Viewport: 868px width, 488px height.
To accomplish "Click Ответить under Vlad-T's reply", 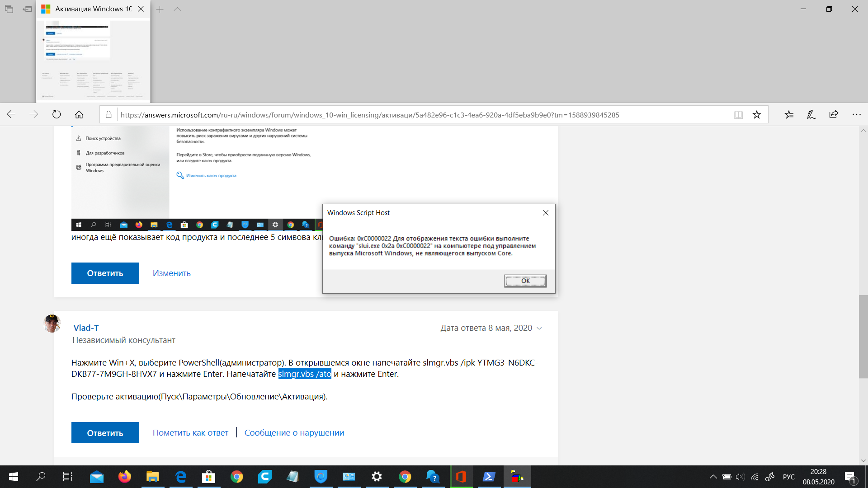I will tap(105, 432).
